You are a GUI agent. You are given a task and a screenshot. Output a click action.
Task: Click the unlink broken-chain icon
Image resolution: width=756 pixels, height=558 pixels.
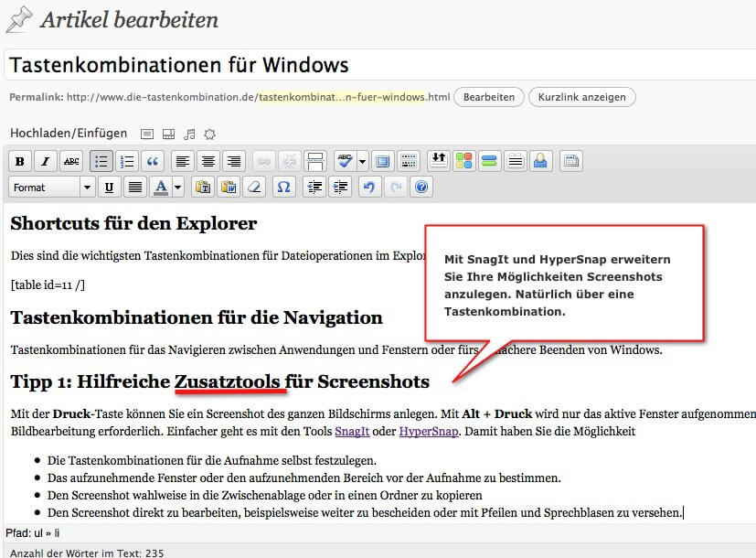[x=289, y=161]
